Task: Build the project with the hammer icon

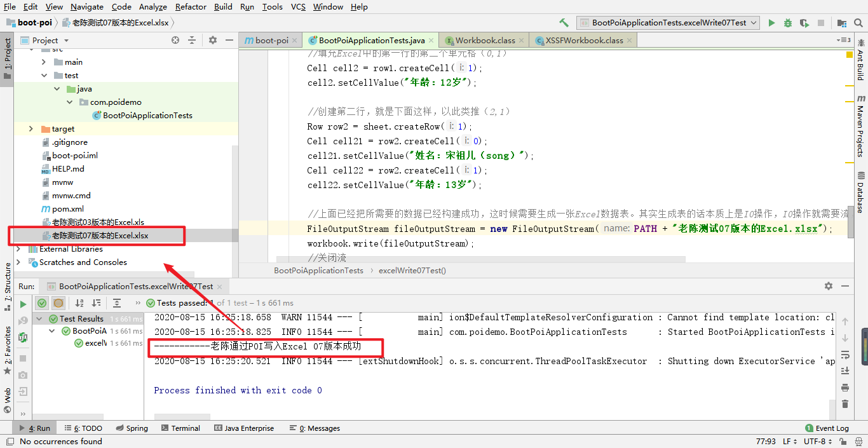Action: click(564, 23)
